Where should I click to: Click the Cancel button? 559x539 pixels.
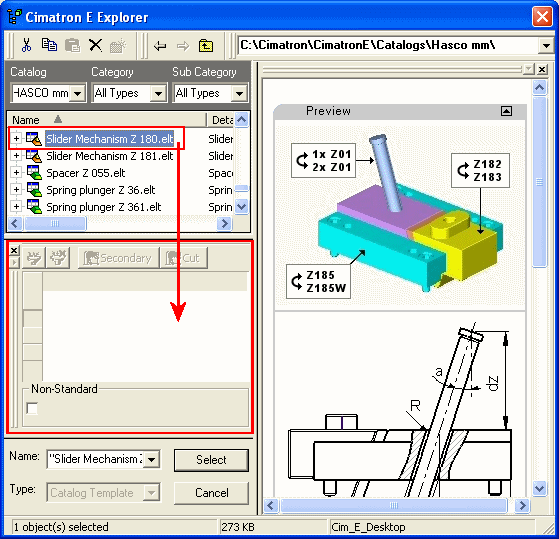tap(211, 493)
